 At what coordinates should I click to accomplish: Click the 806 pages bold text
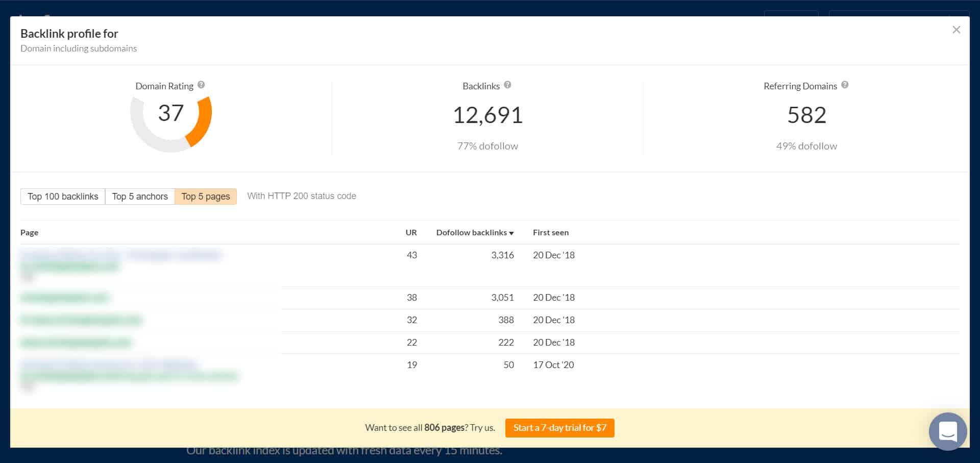(443, 427)
